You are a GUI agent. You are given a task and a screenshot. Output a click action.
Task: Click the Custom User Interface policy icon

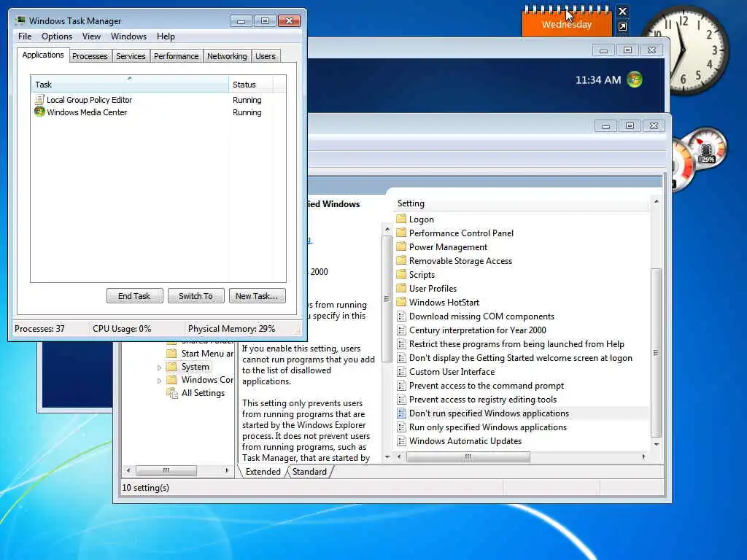[x=402, y=371]
